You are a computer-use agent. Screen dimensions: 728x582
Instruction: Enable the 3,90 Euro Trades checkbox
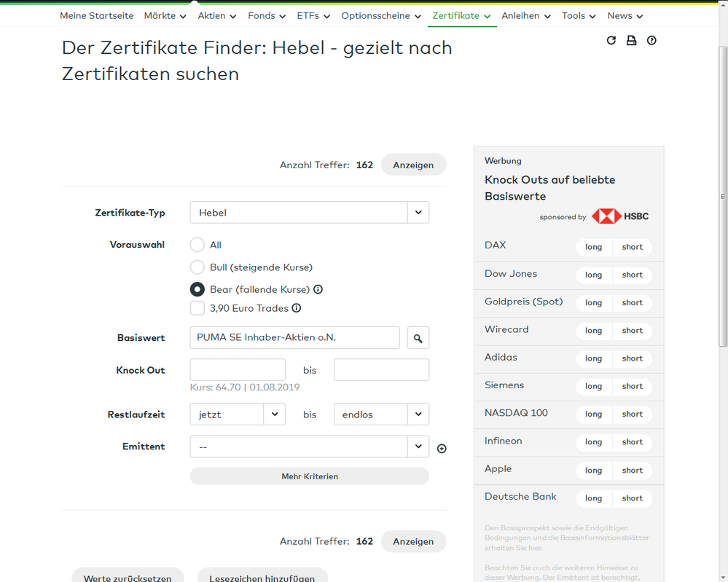pos(197,307)
